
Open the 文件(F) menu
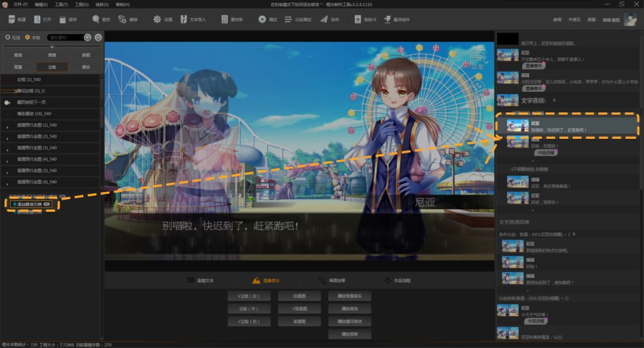point(21,4)
